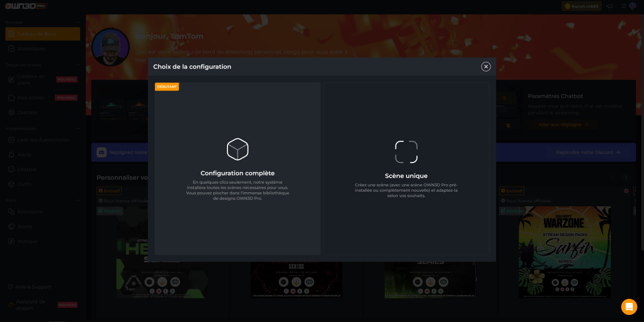
Task: Click the Assets sidebar icon
Action: click(x=12, y=226)
